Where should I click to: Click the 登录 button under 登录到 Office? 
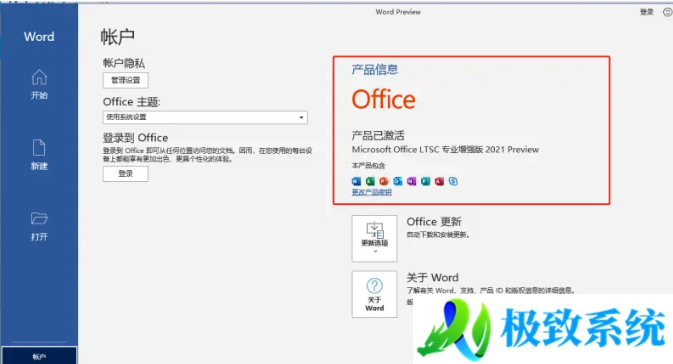pos(126,174)
